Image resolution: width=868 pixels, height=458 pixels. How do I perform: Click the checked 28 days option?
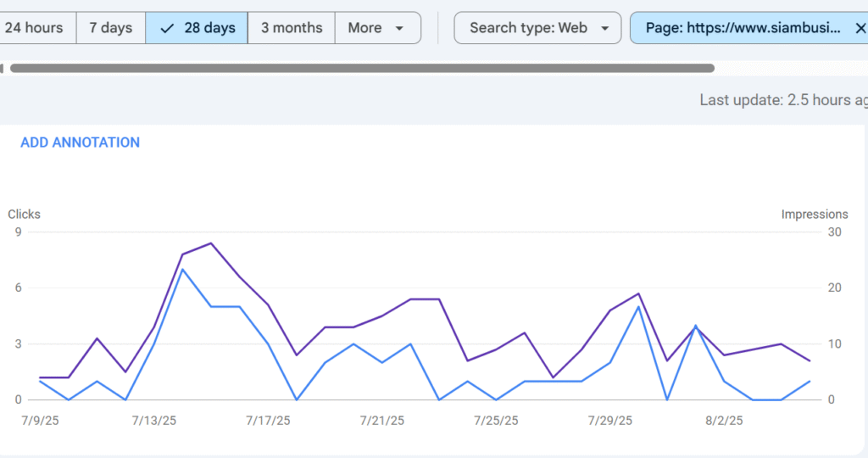(198, 28)
